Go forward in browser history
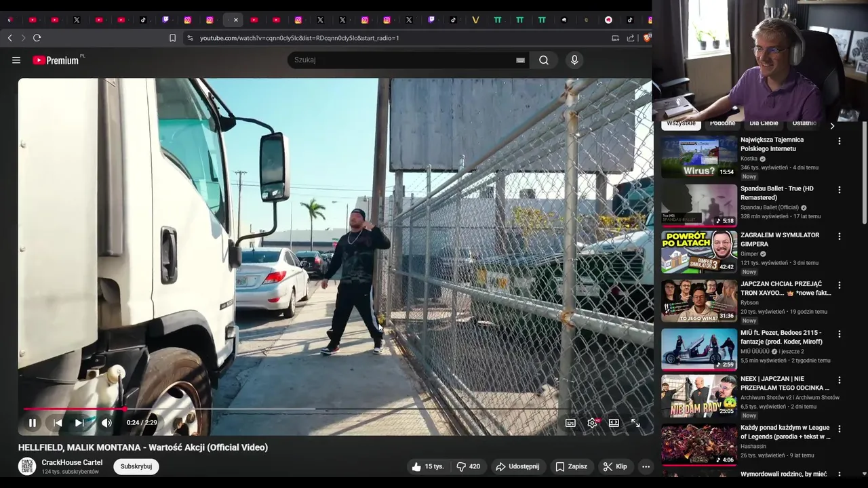Screen dimensions: 868x488 (23, 38)
